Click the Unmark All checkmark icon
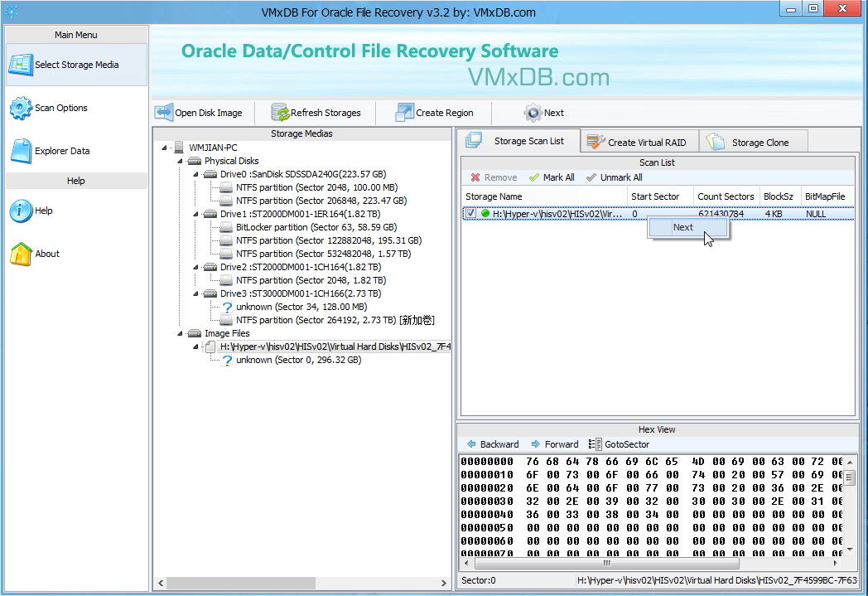Screen dimensions: 868x596 point(591,177)
